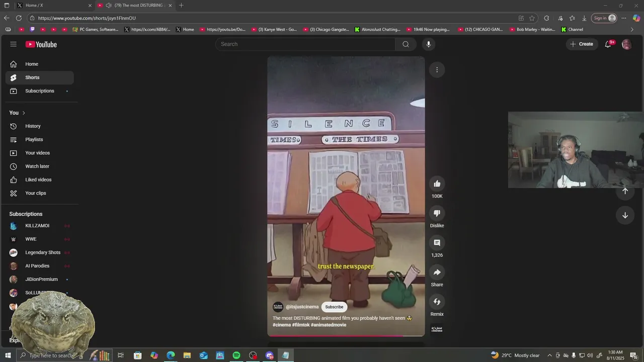Open Subscriptions in the sidebar
644x362 pixels.
pyautogui.click(x=39, y=91)
